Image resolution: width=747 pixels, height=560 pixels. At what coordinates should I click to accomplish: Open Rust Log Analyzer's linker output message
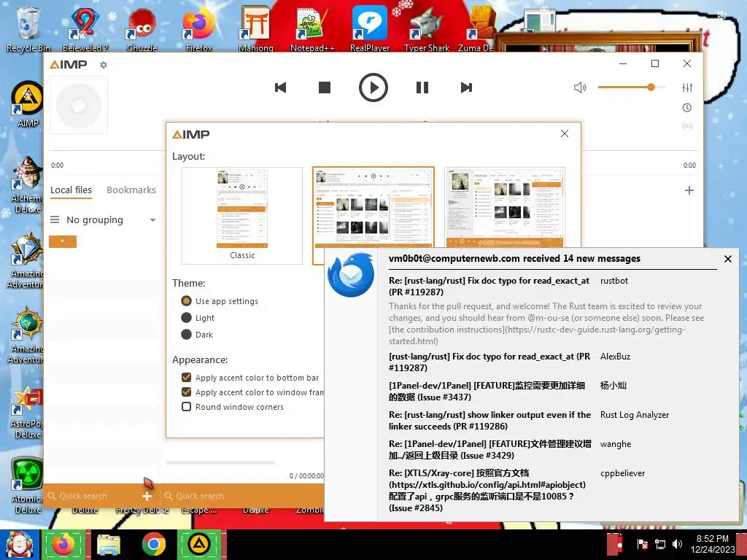click(x=489, y=421)
